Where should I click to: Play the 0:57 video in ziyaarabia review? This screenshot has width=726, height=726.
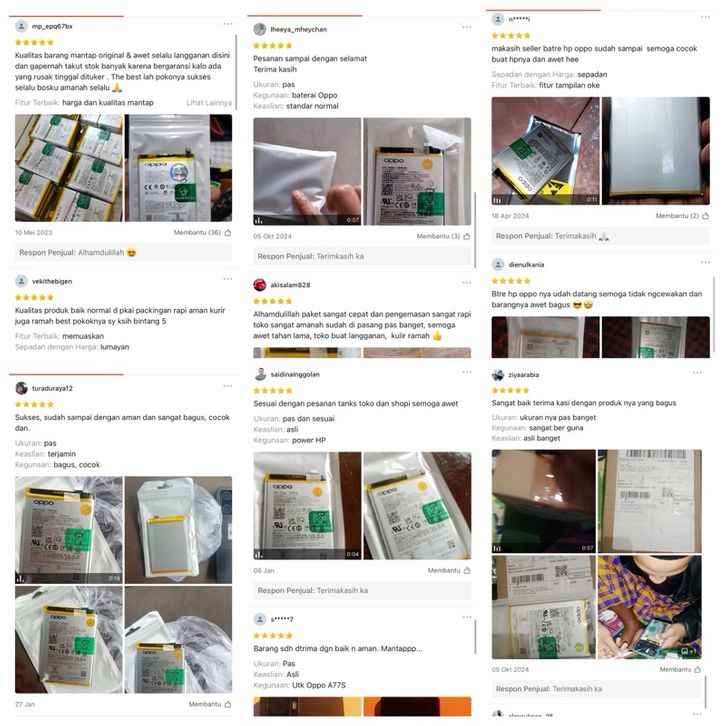(x=544, y=501)
